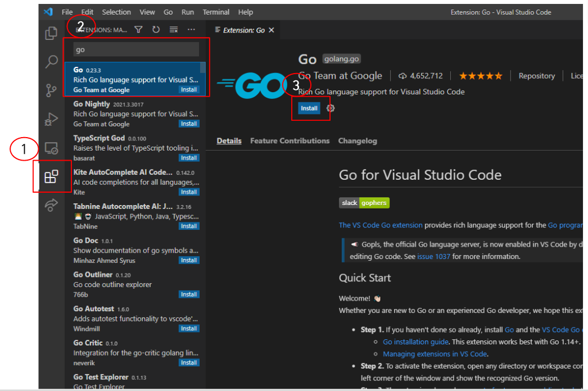Switch to the Feature Contributions tab
The width and height of the screenshot is (588, 391).
tap(290, 141)
